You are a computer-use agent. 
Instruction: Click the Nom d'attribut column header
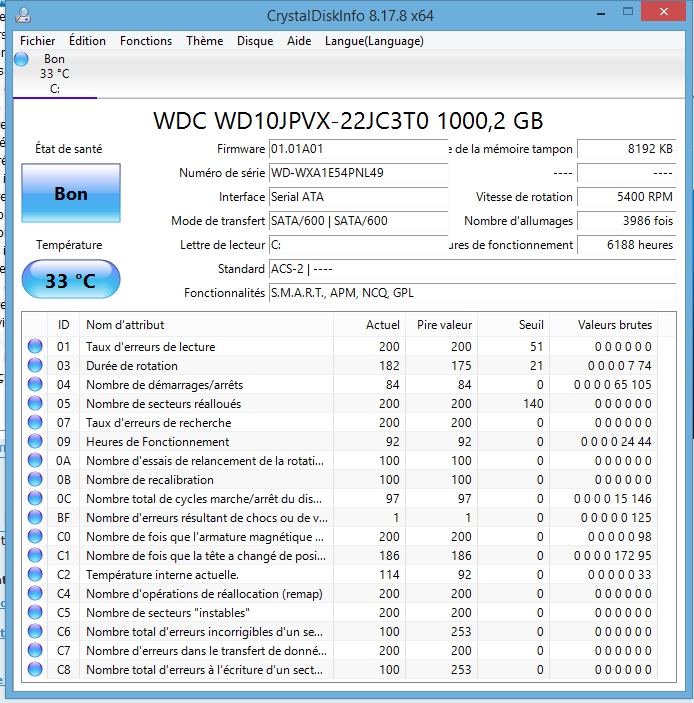click(125, 324)
